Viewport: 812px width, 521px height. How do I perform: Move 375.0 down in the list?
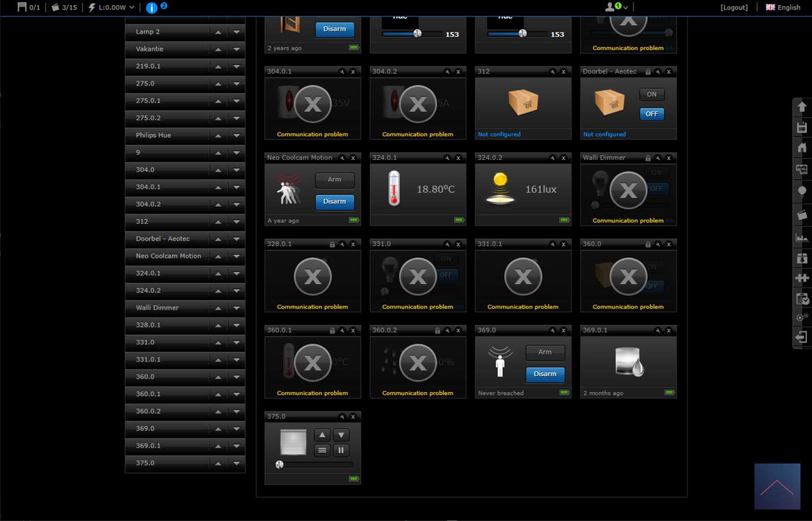point(236,464)
